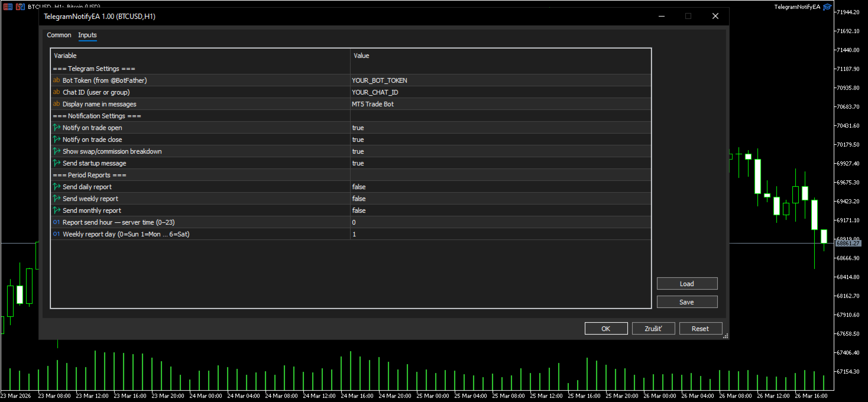The width and height of the screenshot is (868, 402).
Task: Click bool icon for Notify on trade close
Action: (x=57, y=140)
